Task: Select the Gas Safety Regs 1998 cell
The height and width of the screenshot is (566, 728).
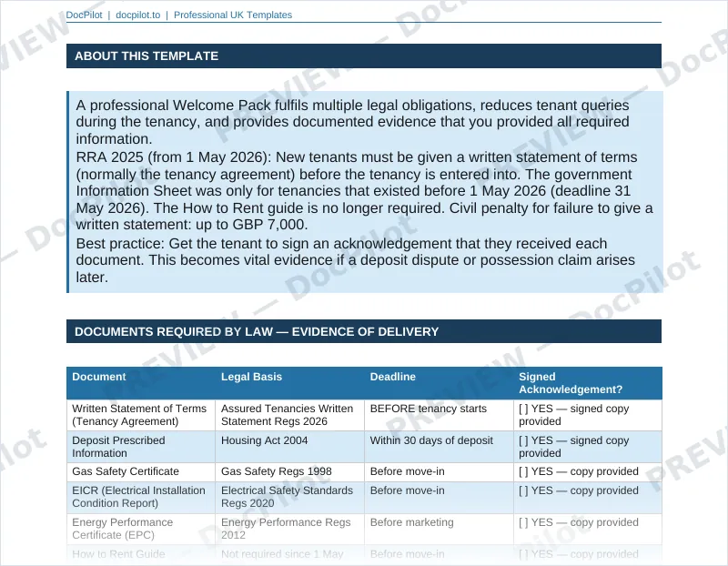Action: click(x=289, y=471)
